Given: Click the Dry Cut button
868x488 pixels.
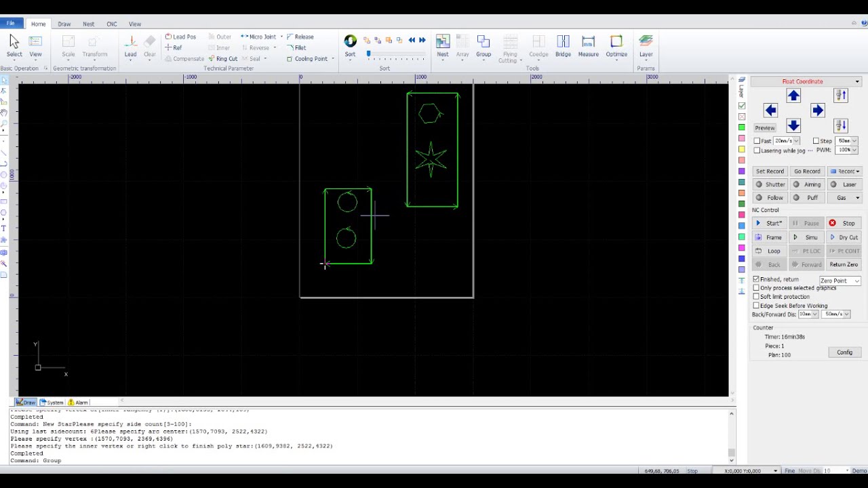Looking at the screenshot, I should coord(844,237).
